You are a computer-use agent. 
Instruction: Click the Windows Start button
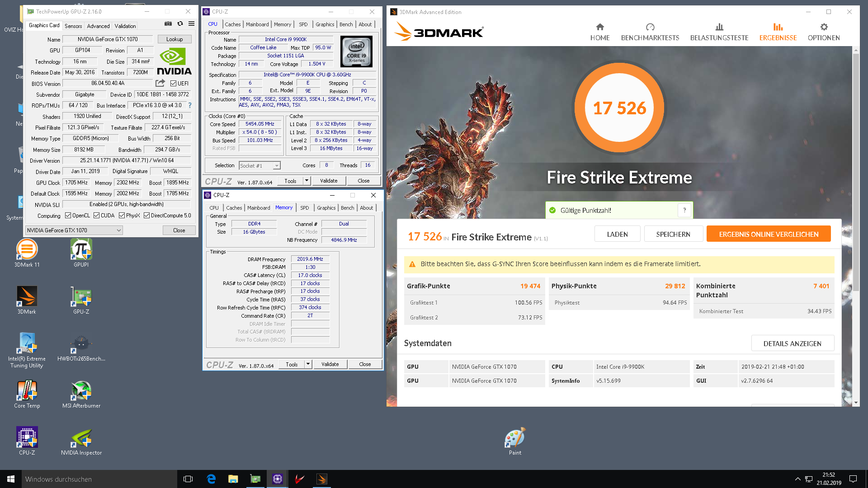11,479
